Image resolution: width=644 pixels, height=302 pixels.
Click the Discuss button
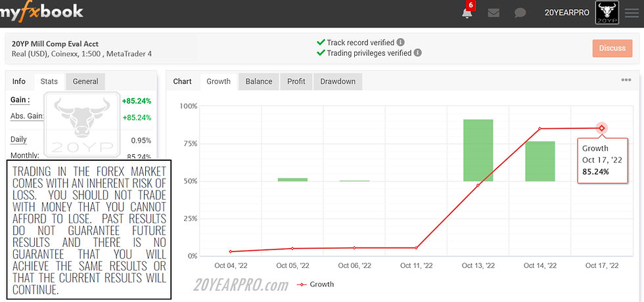click(x=612, y=48)
